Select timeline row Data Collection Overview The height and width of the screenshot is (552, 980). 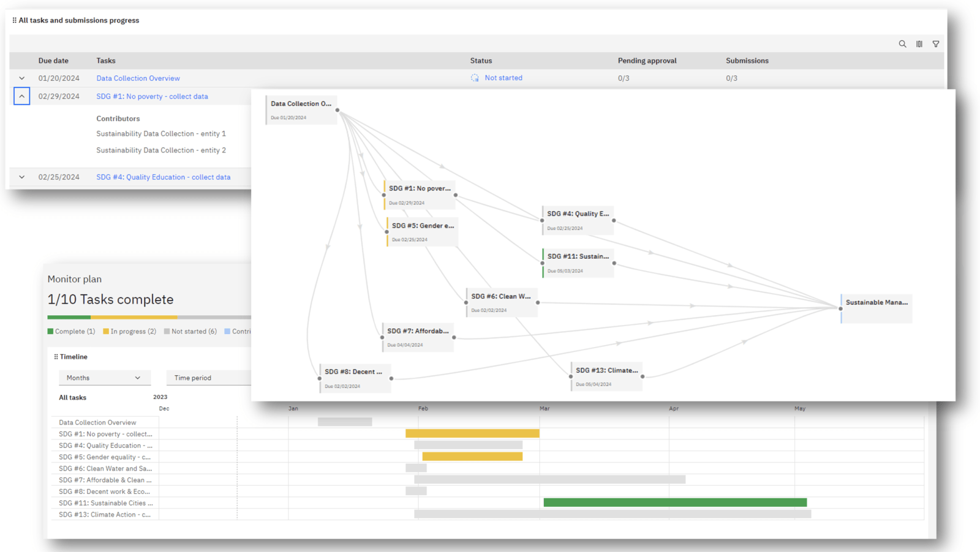click(97, 422)
